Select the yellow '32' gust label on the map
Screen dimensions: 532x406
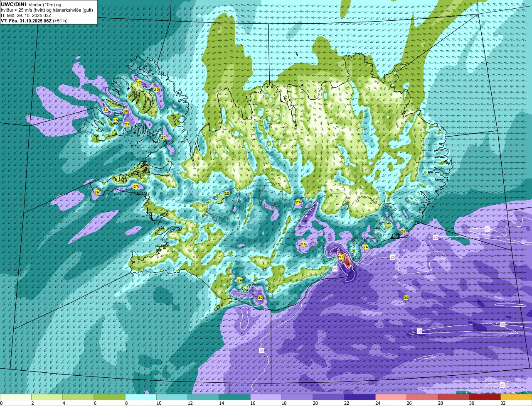[139, 83]
